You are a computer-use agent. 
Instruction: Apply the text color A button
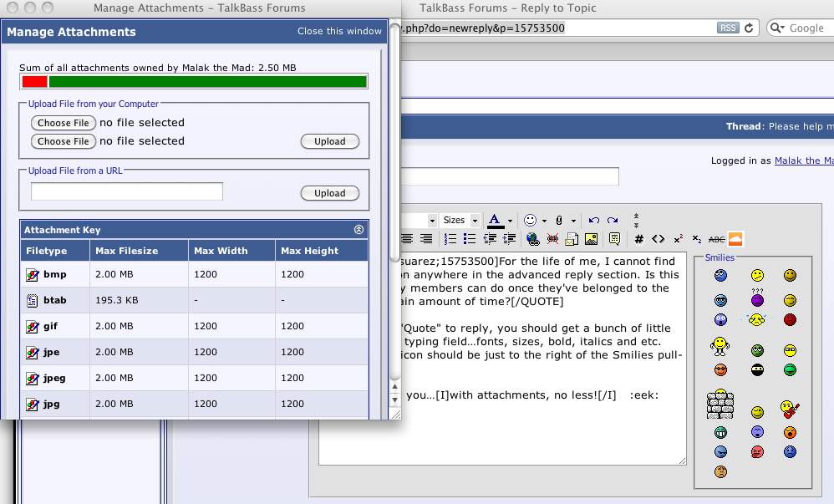496,221
